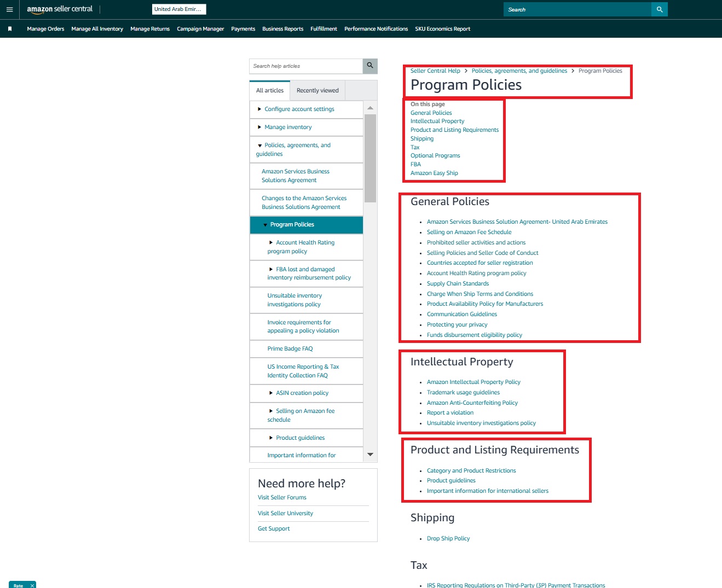Go to Manage Returns
This screenshot has height=588, width=722.
150,29
